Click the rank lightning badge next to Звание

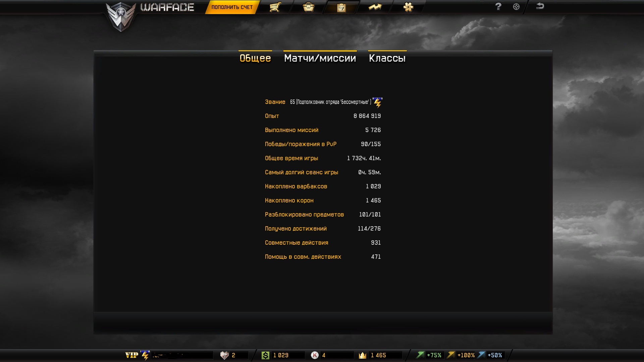coord(377,103)
